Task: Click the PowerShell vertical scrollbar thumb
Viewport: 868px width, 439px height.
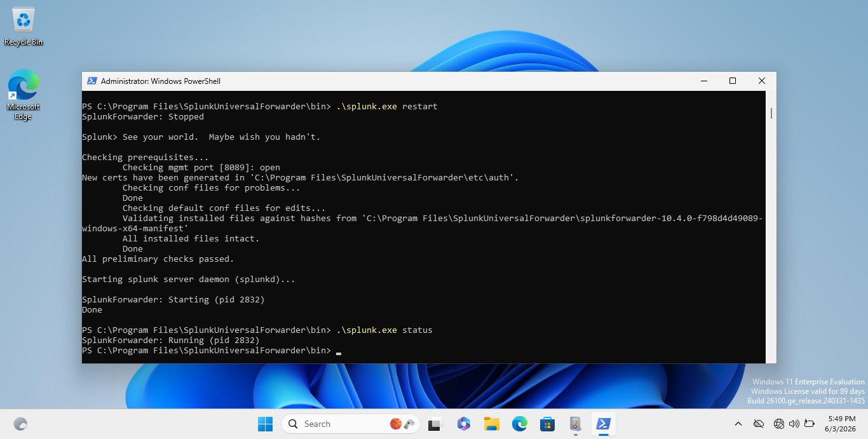Action: (771, 113)
